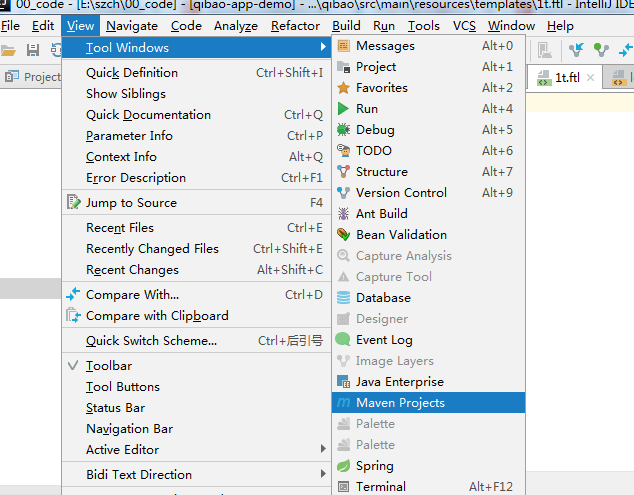Click the Messages icon in submenu
634x495 pixels.
click(343, 46)
